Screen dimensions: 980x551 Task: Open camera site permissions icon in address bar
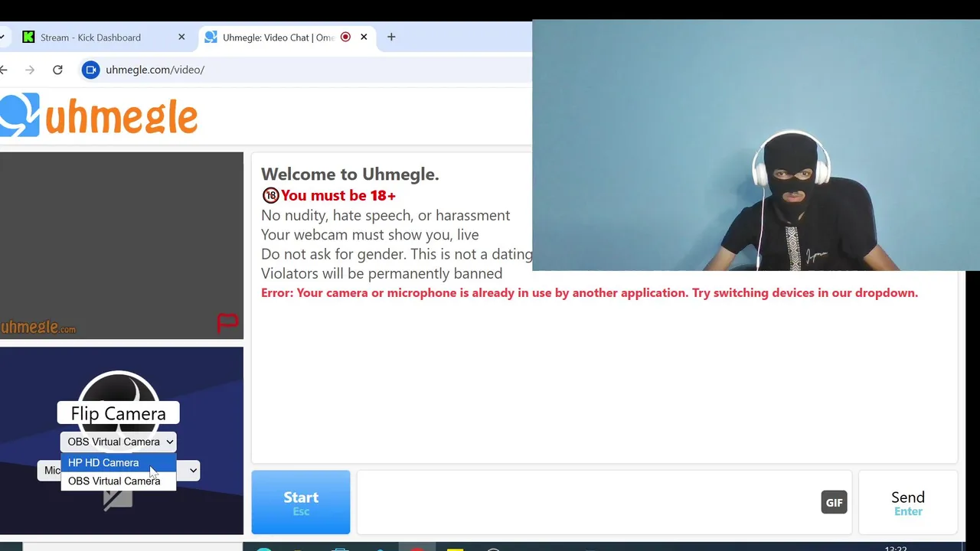(x=91, y=70)
